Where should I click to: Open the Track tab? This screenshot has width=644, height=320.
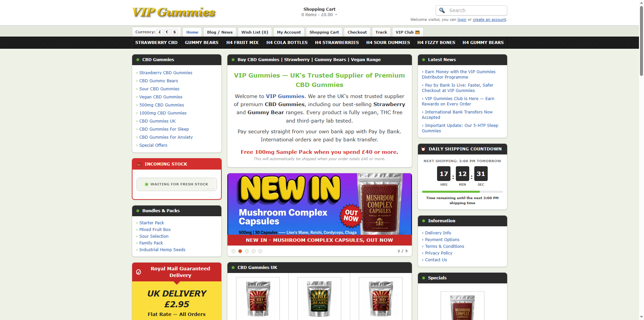[x=381, y=32]
